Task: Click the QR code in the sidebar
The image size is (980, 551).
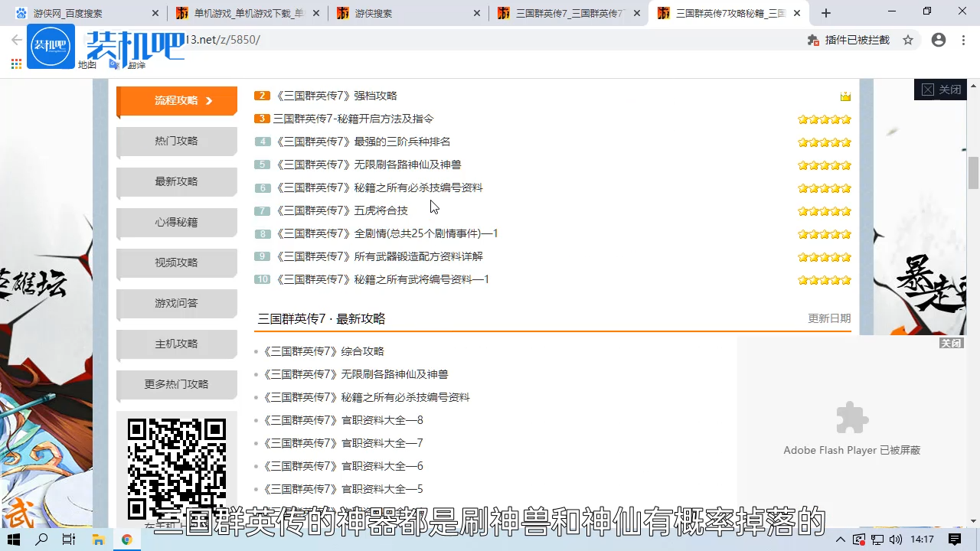Action: pos(176,467)
